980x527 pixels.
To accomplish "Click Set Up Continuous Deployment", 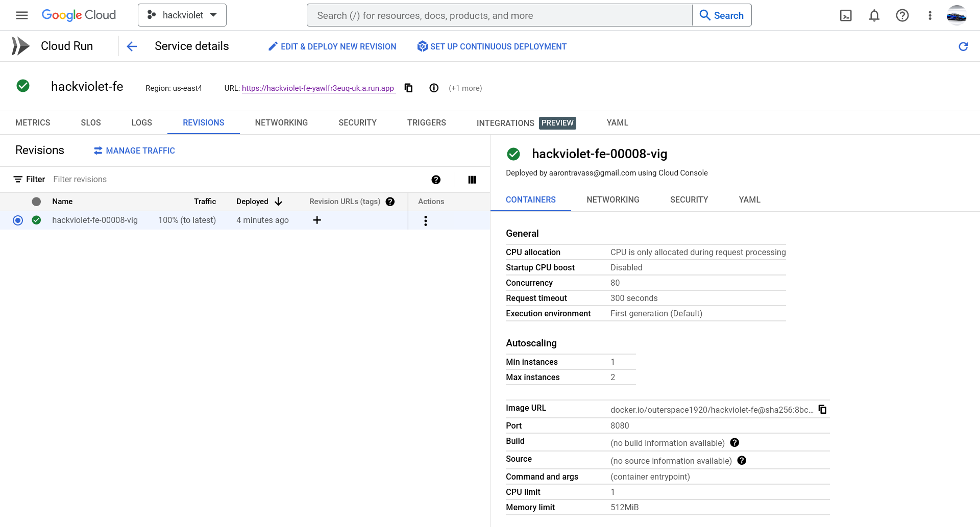I will [492, 46].
